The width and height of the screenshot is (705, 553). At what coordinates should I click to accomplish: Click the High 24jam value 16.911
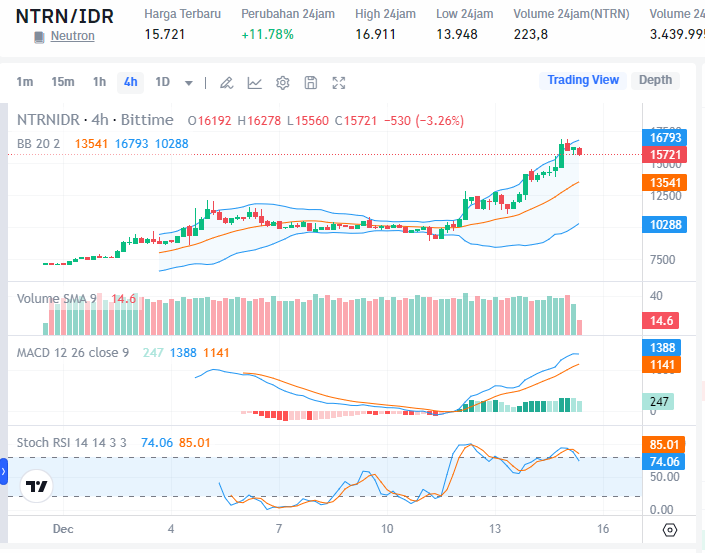tap(375, 35)
